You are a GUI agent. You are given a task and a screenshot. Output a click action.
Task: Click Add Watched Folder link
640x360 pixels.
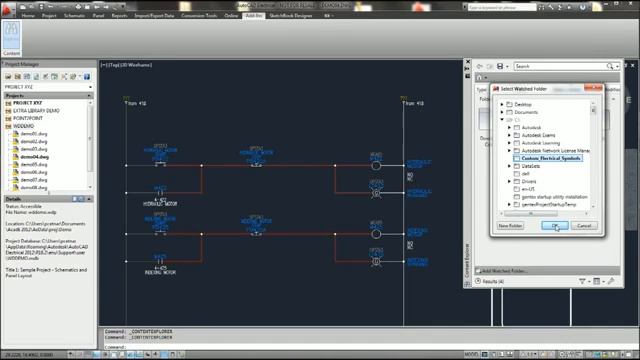coord(501,271)
